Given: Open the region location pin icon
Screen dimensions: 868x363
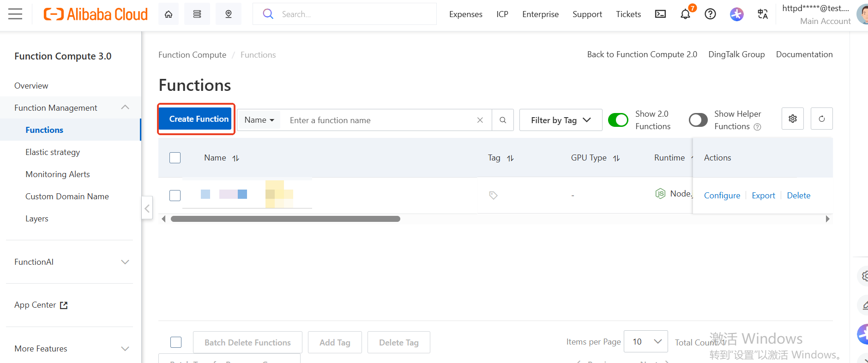Looking at the screenshot, I should click(229, 14).
